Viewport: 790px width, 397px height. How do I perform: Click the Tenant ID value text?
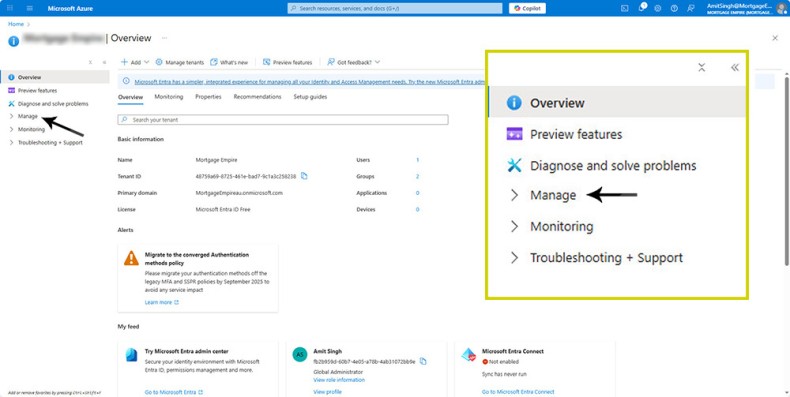click(x=246, y=176)
